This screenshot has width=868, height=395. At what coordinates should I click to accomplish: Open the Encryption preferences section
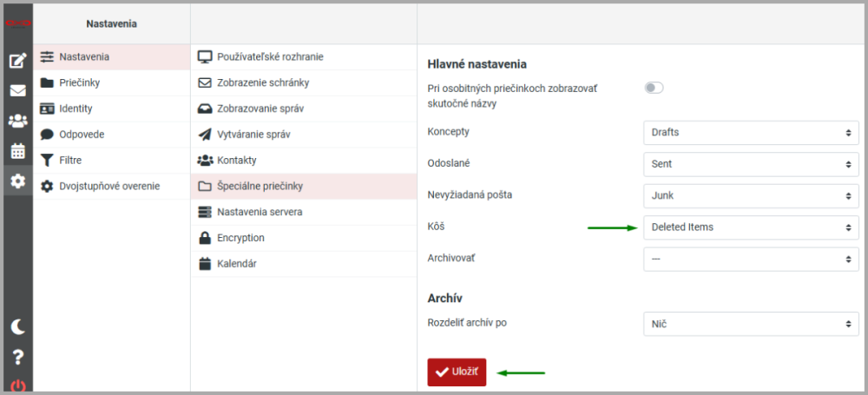[240, 237]
